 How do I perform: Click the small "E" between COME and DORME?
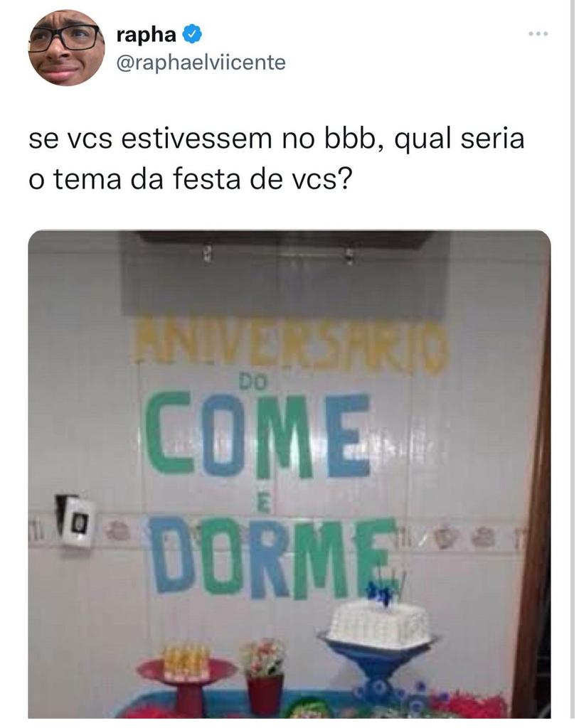pos(264,505)
